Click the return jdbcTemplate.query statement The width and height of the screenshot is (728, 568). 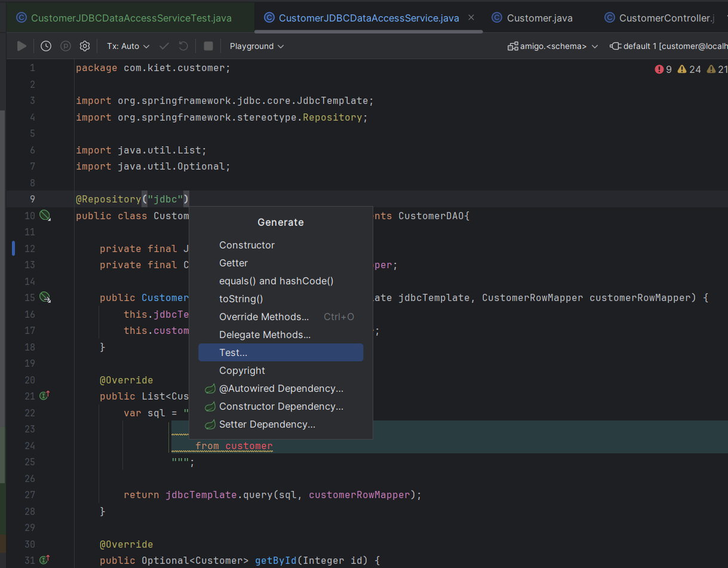pyautogui.click(x=272, y=495)
